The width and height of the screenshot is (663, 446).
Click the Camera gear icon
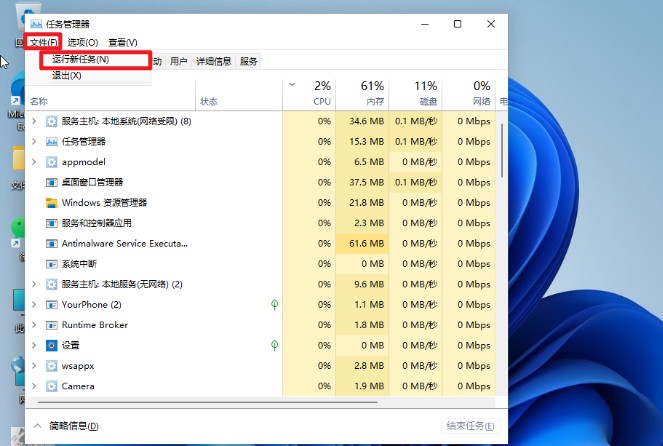click(x=52, y=386)
